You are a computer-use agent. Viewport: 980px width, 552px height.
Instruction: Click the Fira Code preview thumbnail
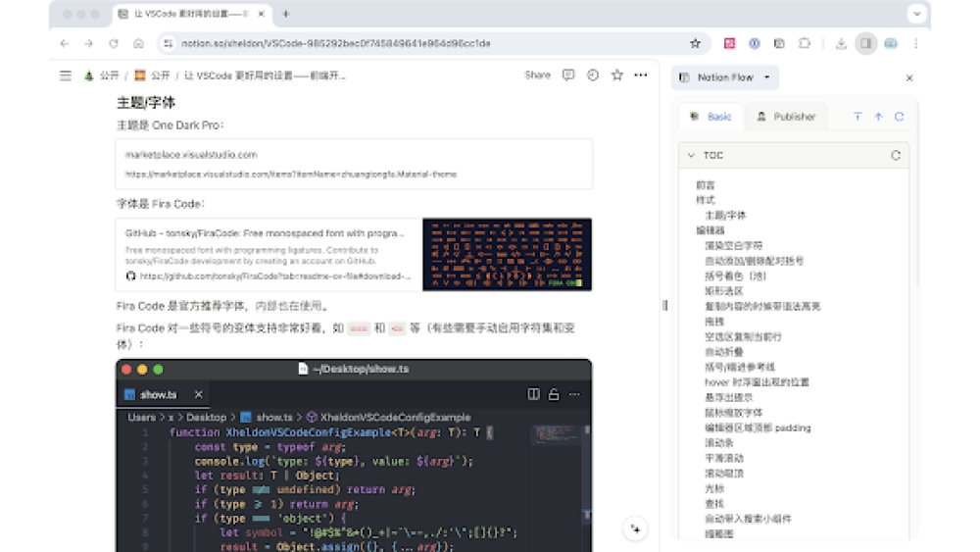507,255
